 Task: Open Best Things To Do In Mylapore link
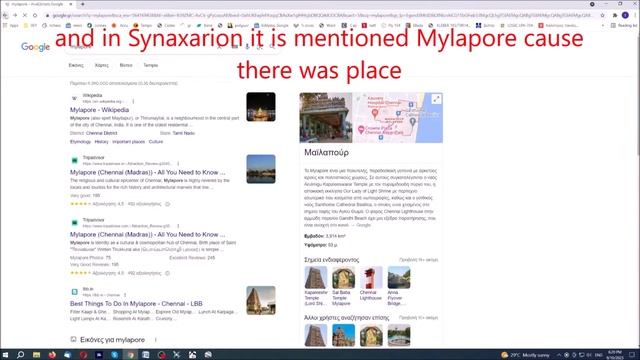click(x=136, y=304)
